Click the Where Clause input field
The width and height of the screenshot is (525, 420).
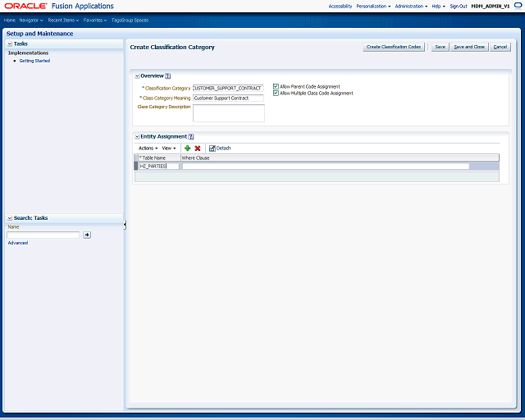pyautogui.click(x=326, y=167)
